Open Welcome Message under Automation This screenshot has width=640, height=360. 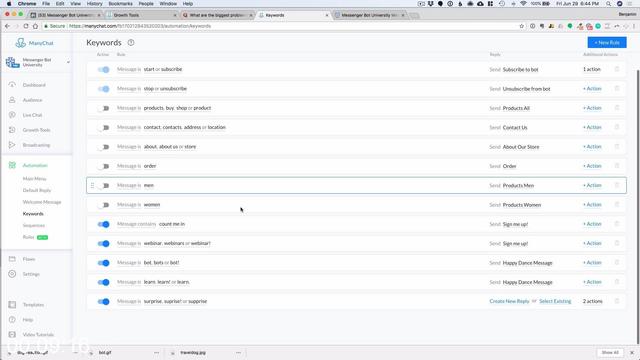pyautogui.click(x=42, y=202)
